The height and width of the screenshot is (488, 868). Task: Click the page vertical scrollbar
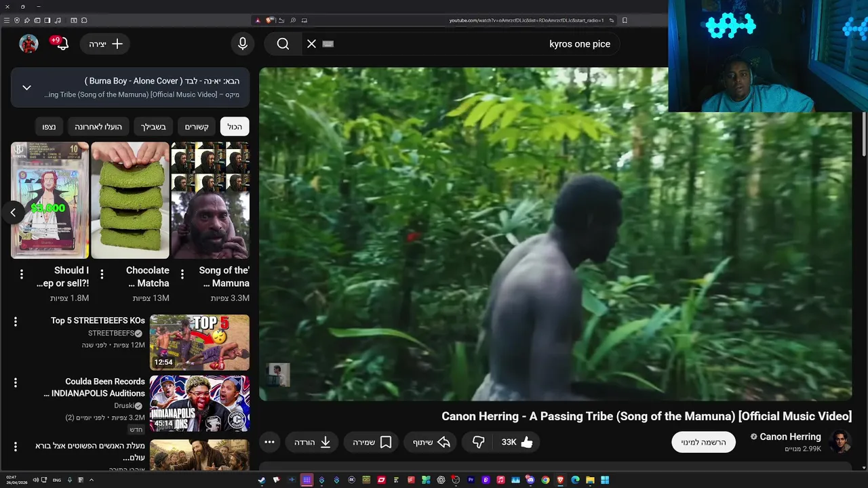864,136
